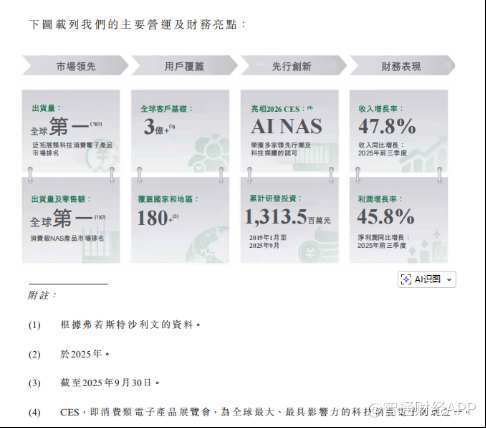
Task: Click the AI识图 scan icon
Action: 406,279
